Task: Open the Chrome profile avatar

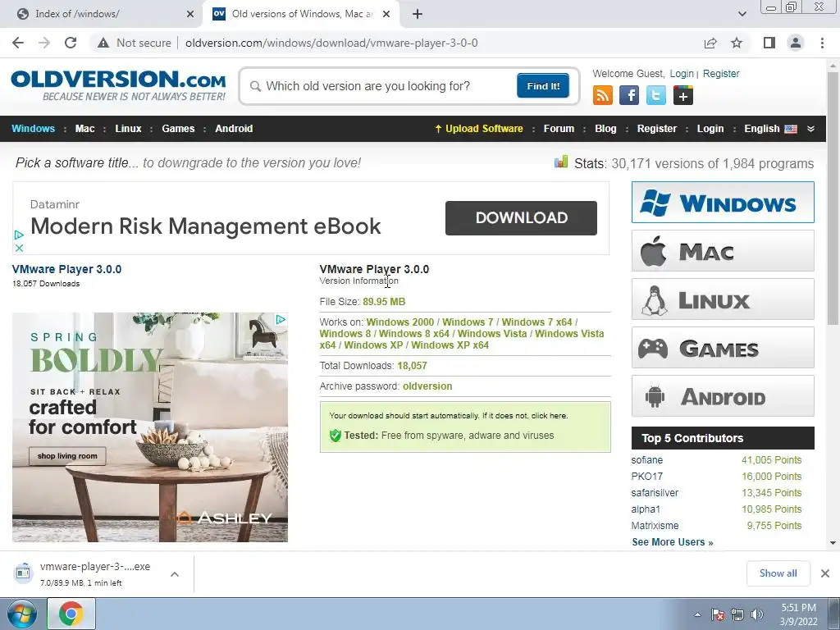Action: pyautogui.click(x=796, y=43)
